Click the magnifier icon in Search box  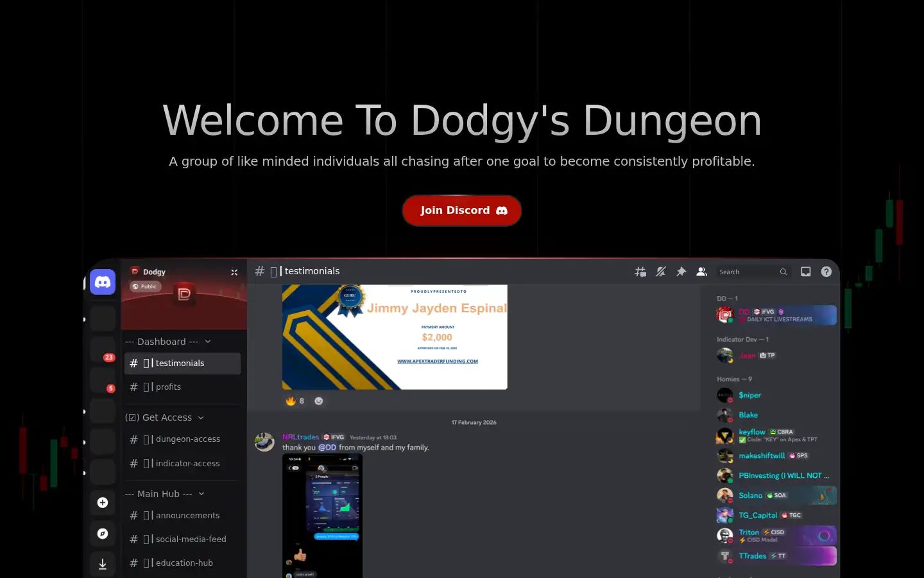[783, 272]
